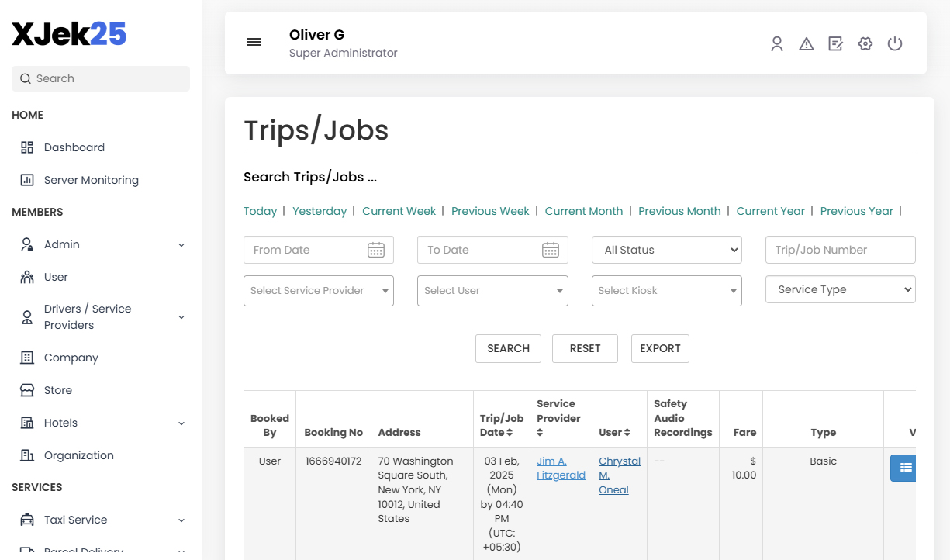Image resolution: width=950 pixels, height=560 pixels.
Task: Select the Company building icon
Action: pyautogui.click(x=27, y=357)
